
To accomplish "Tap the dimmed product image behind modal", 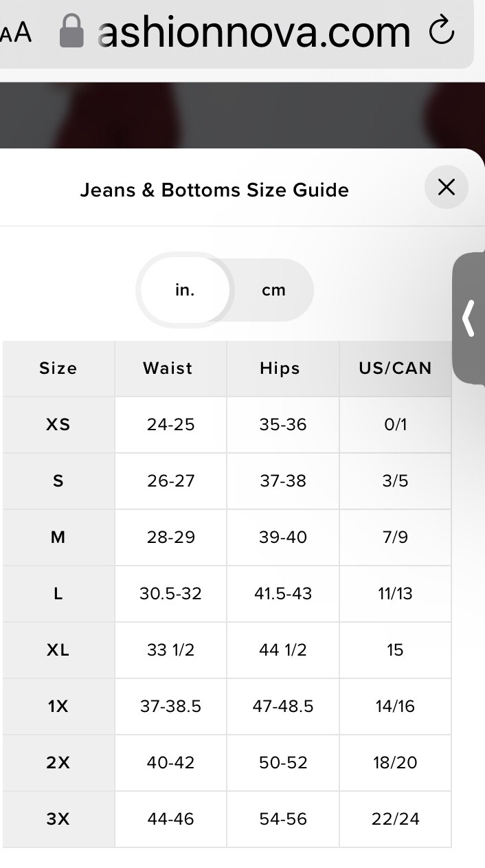I will (x=242, y=115).
